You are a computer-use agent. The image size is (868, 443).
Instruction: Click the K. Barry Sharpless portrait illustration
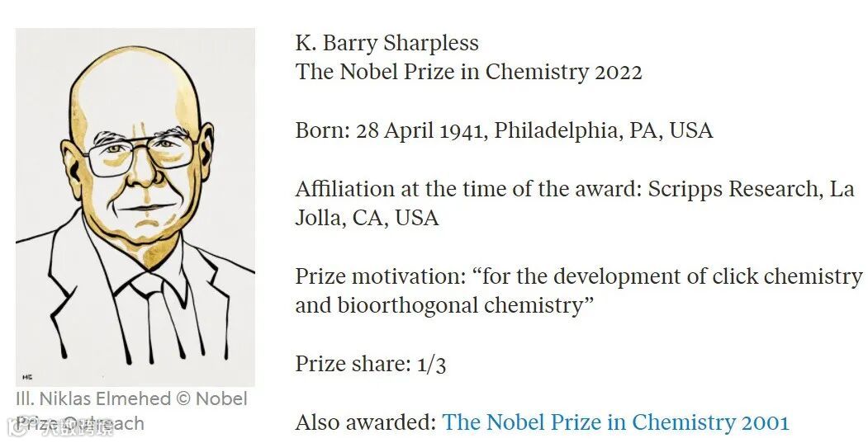click(135, 207)
